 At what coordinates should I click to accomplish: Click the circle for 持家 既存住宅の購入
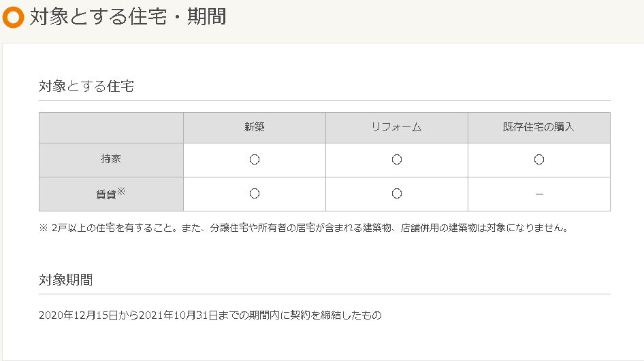click(x=539, y=160)
